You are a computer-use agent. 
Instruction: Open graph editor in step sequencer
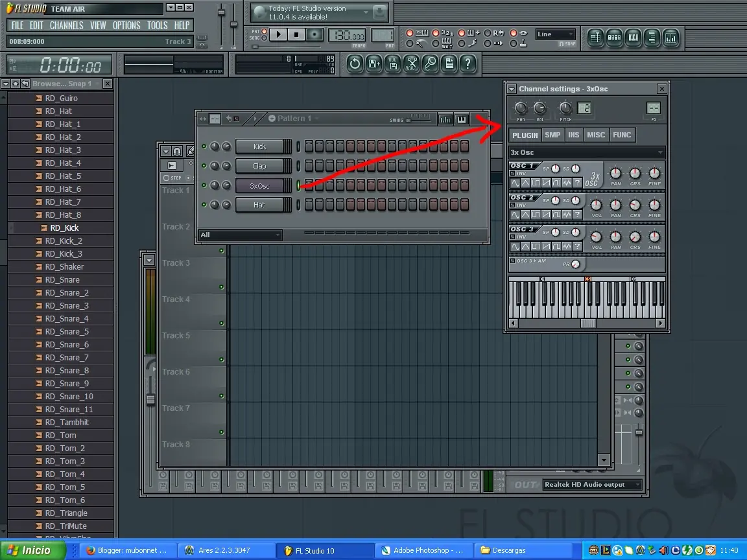(x=445, y=119)
